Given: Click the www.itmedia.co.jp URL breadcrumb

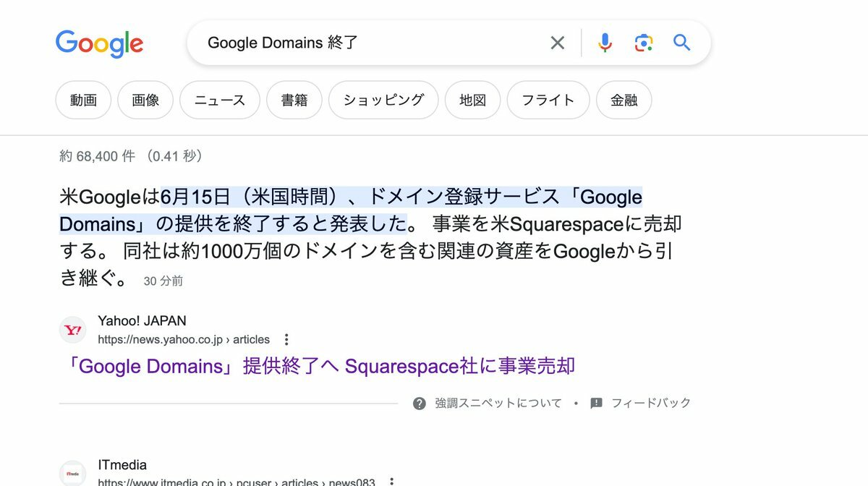Looking at the screenshot, I should pyautogui.click(x=237, y=482).
